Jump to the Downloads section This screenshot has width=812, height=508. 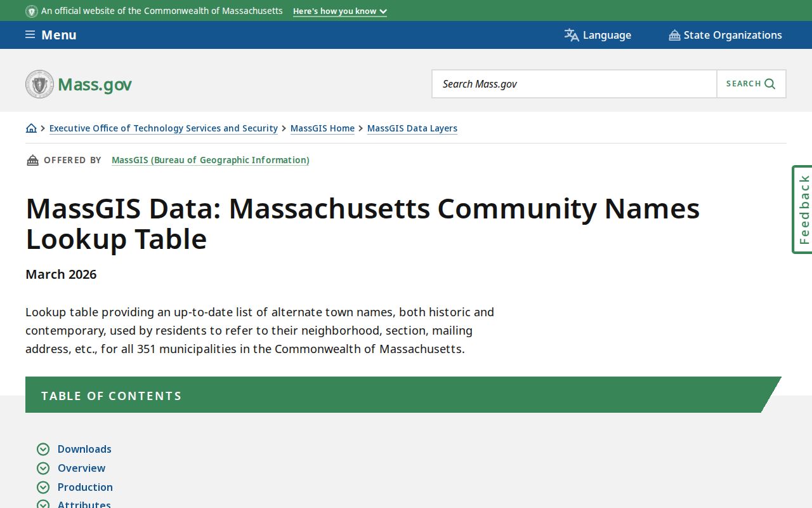click(84, 449)
